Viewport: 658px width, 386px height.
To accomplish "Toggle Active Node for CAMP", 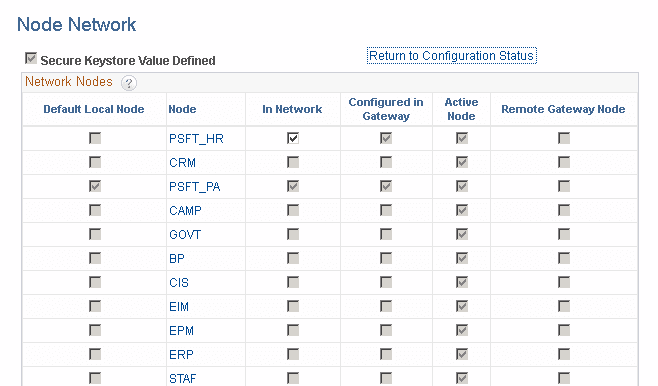I will pyautogui.click(x=462, y=210).
